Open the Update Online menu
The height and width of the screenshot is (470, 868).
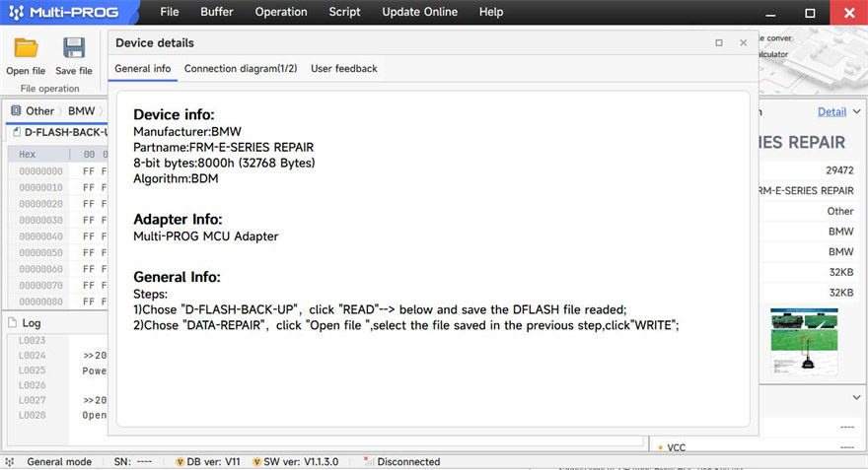419,12
